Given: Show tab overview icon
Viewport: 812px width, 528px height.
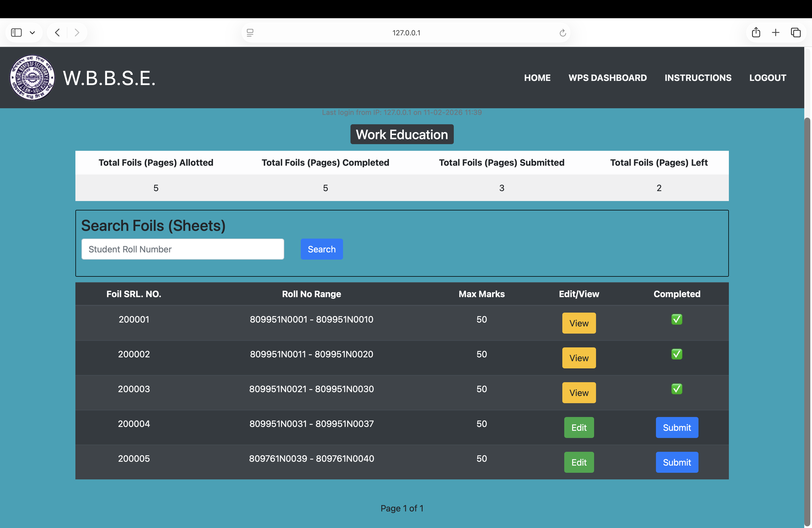Looking at the screenshot, I should point(796,33).
